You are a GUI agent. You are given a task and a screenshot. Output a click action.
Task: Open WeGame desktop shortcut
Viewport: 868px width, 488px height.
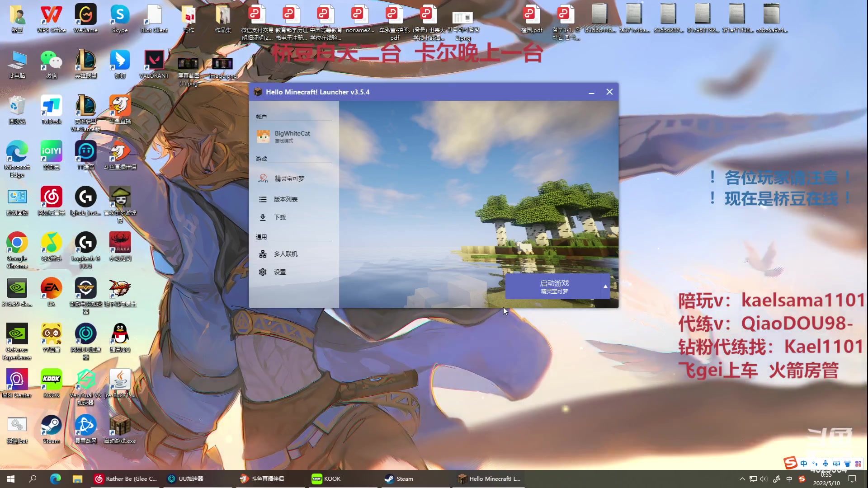pos(85,19)
